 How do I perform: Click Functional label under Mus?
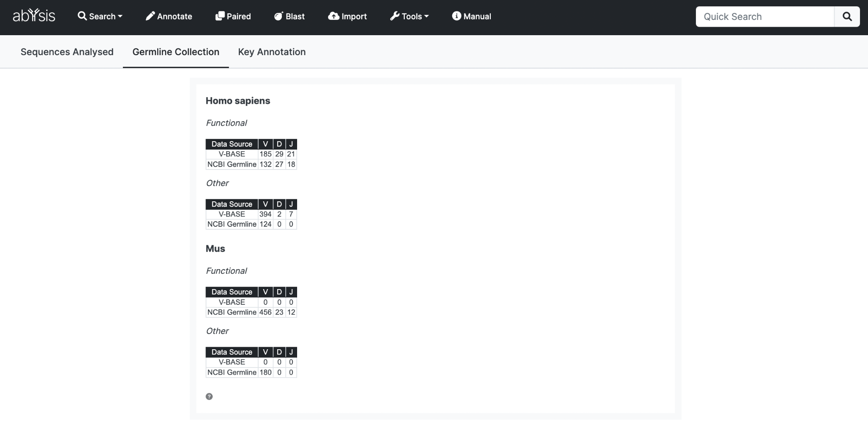click(226, 271)
